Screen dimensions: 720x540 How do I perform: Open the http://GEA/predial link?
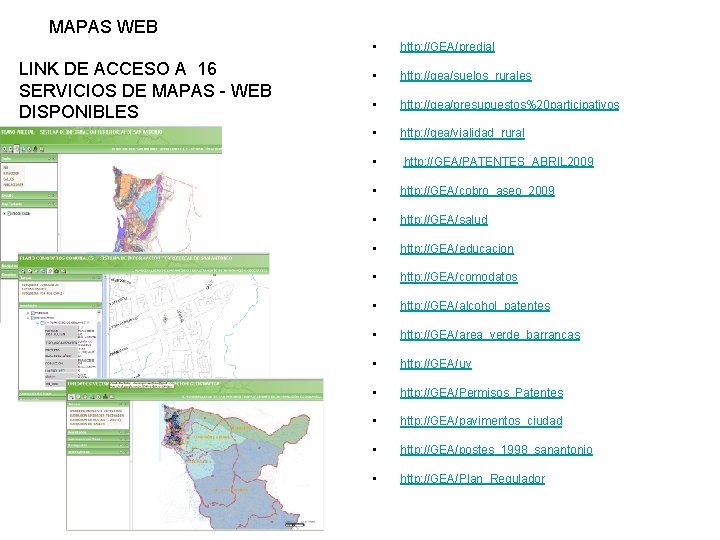(x=447, y=46)
